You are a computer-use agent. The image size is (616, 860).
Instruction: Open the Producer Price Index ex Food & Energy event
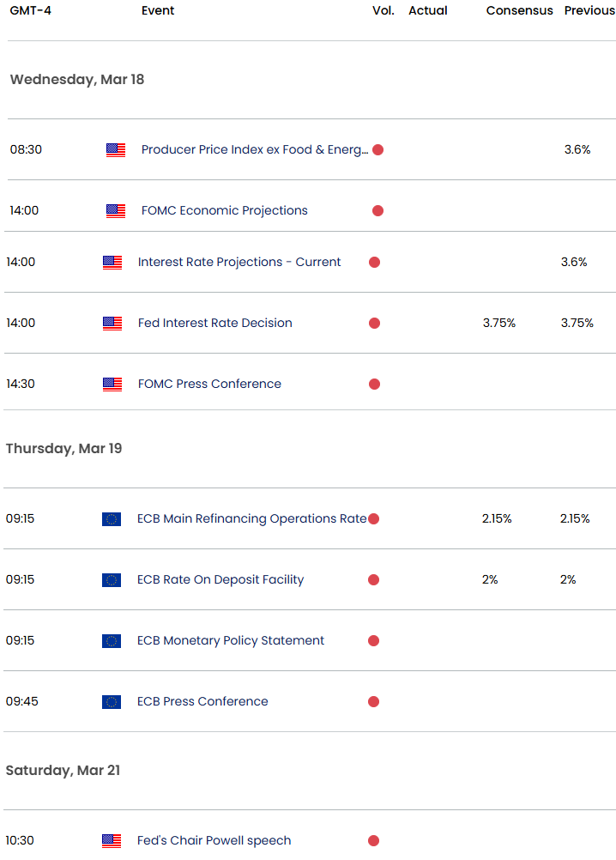pos(255,150)
